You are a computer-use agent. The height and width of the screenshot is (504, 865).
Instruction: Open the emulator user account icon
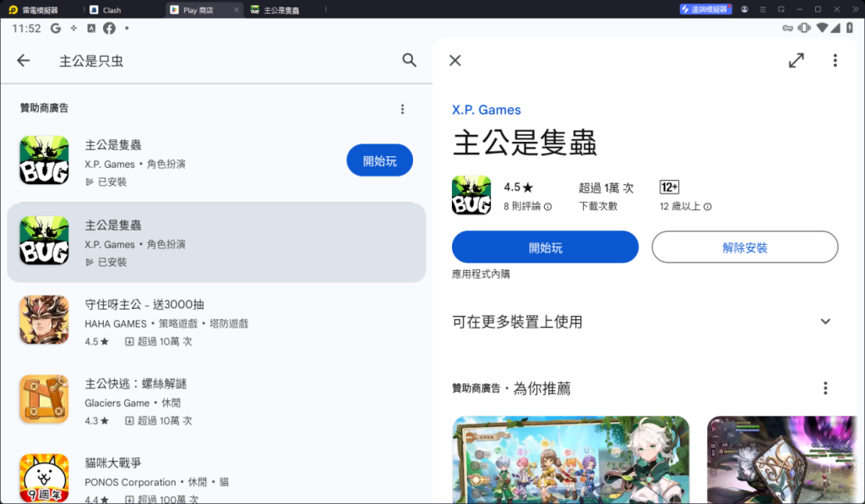744,9
